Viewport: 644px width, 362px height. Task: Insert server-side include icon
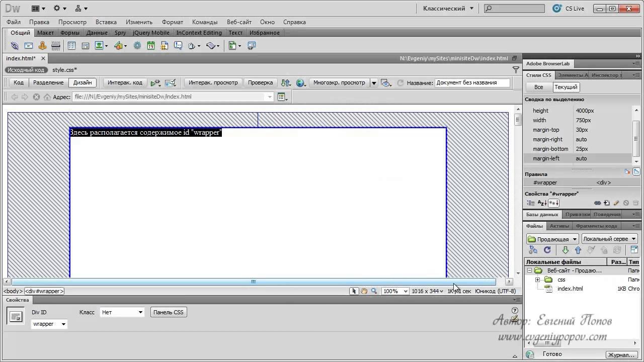point(164,46)
